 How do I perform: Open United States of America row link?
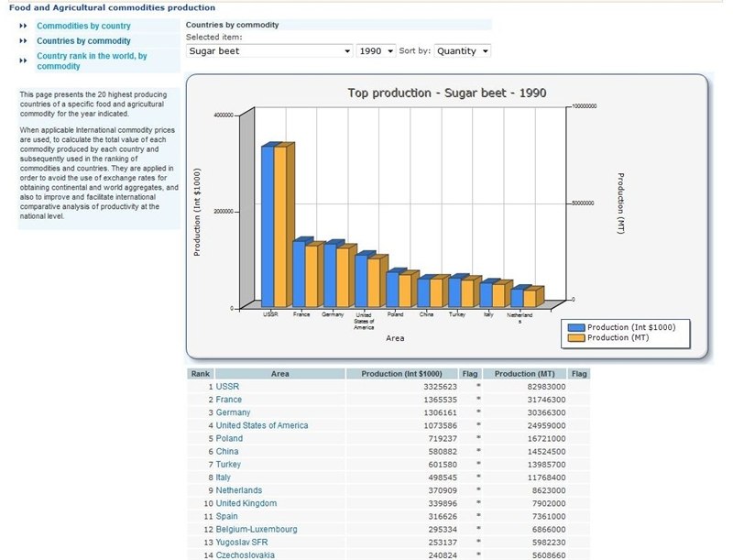click(262, 425)
